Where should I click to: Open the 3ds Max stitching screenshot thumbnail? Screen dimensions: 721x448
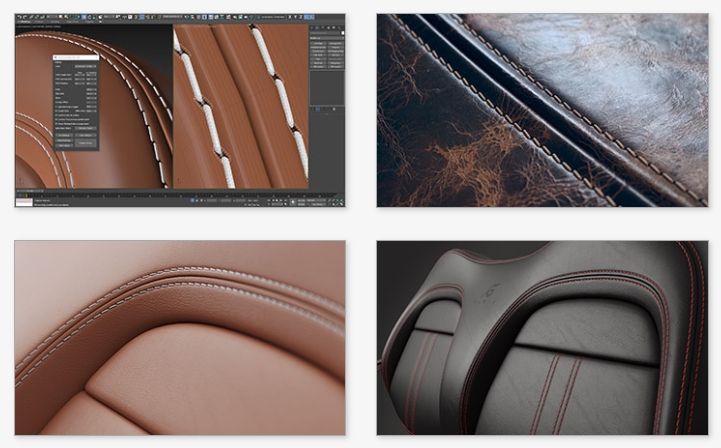point(180,110)
